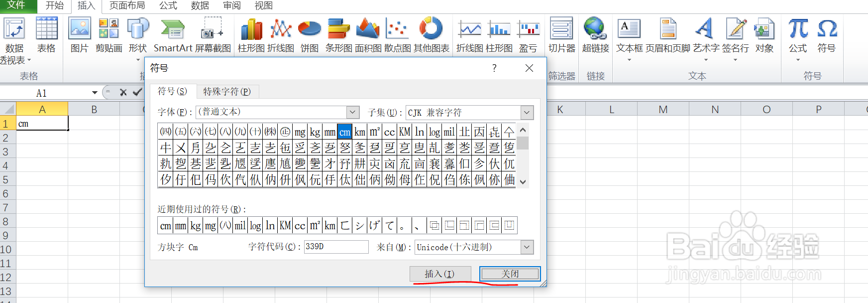Open the 来自 Unicode source dropdown
The image size is (868, 303).
pyautogui.click(x=527, y=247)
